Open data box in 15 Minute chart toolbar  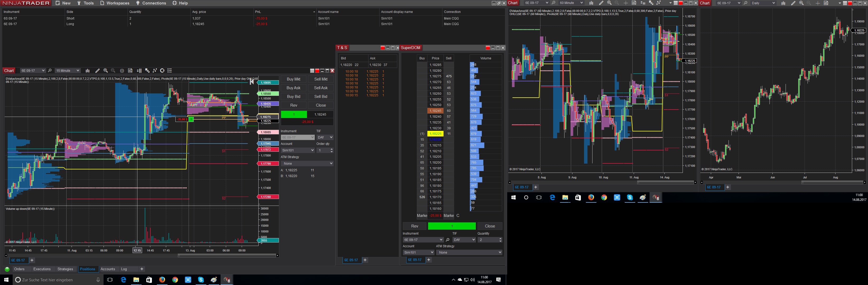pos(130,71)
